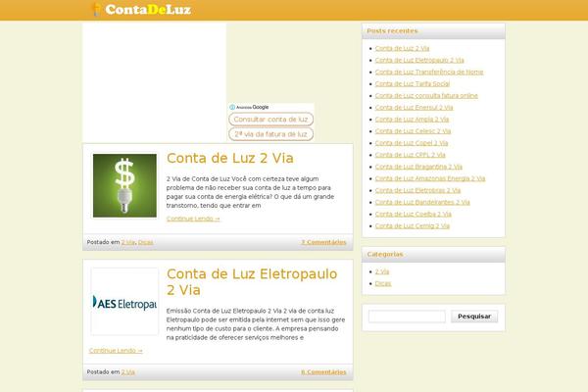The width and height of the screenshot is (588, 392).
Task: Open the dollar lightbulb post thumbnail
Action: point(124,185)
